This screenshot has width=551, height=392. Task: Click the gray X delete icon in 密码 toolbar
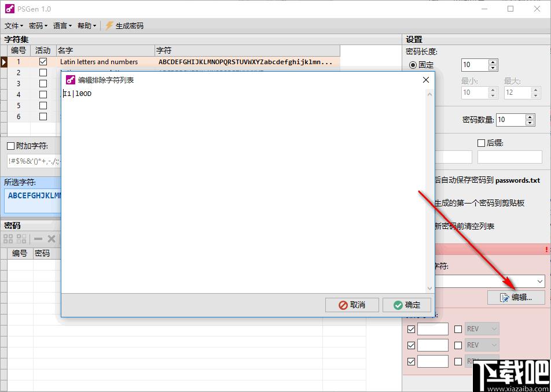pos(52,239)
